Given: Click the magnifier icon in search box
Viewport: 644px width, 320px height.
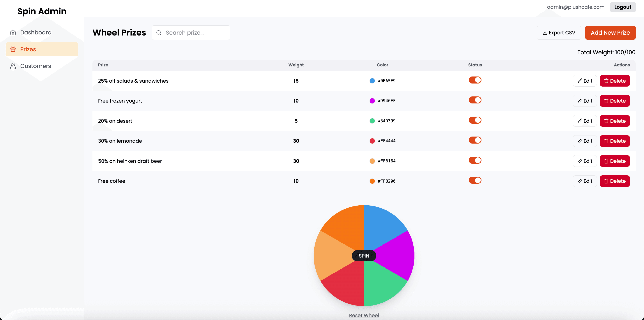Looking at the screenshot, I should 159,33.
